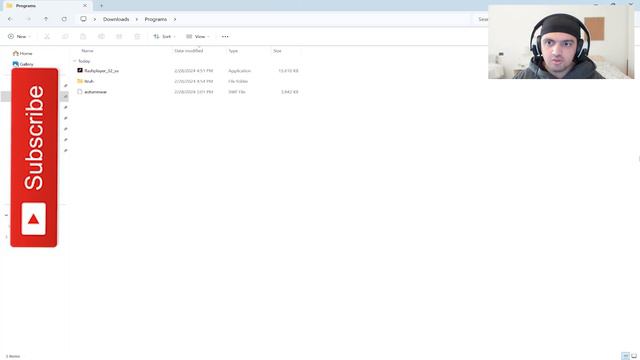Click the Home icon in the sidebar

(16, 53)
